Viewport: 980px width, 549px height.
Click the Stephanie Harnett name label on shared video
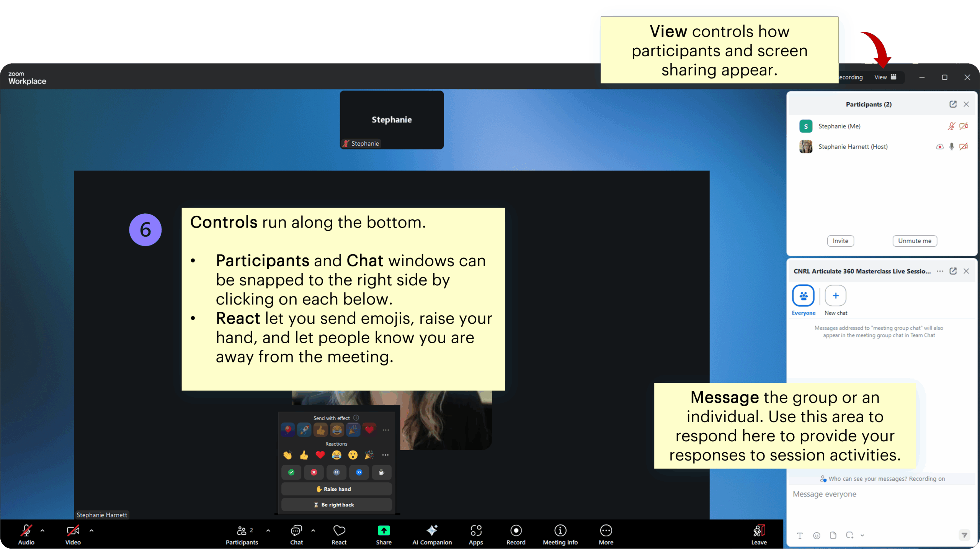102,515
